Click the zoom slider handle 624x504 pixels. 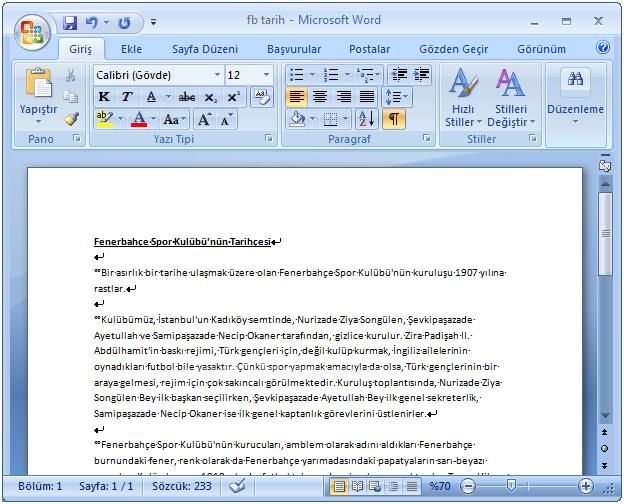click(511, 485)
